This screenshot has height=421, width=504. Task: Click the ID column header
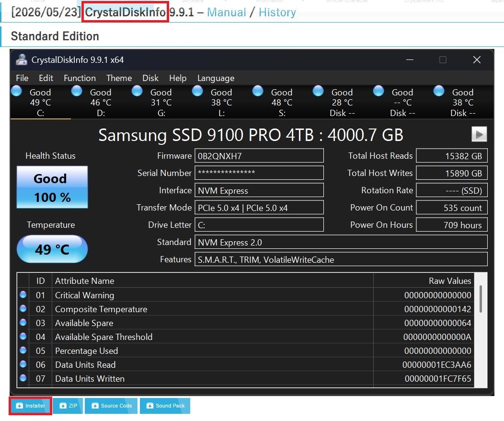coord(41,281)
